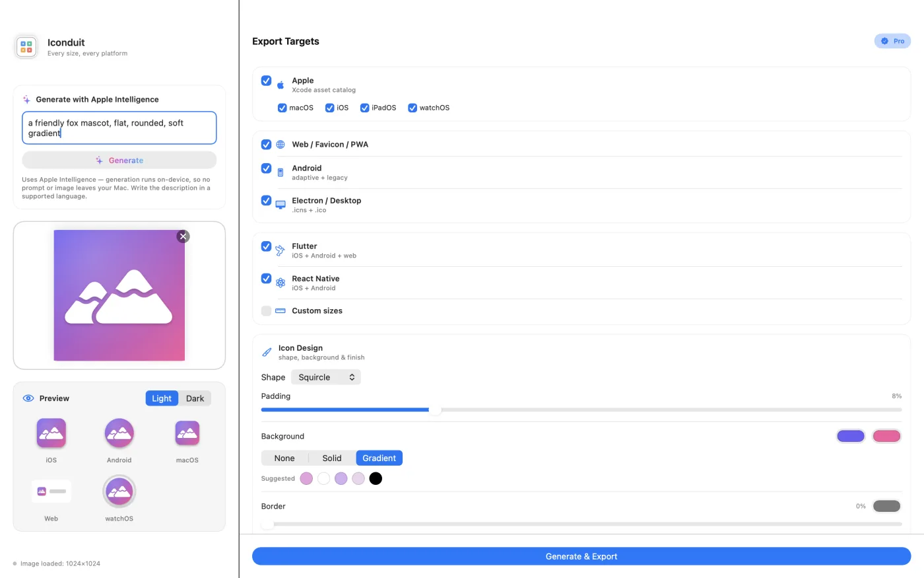The image size is (924, 578).
Task: Select the Solid background option
Action: click(x=332, y=458)
